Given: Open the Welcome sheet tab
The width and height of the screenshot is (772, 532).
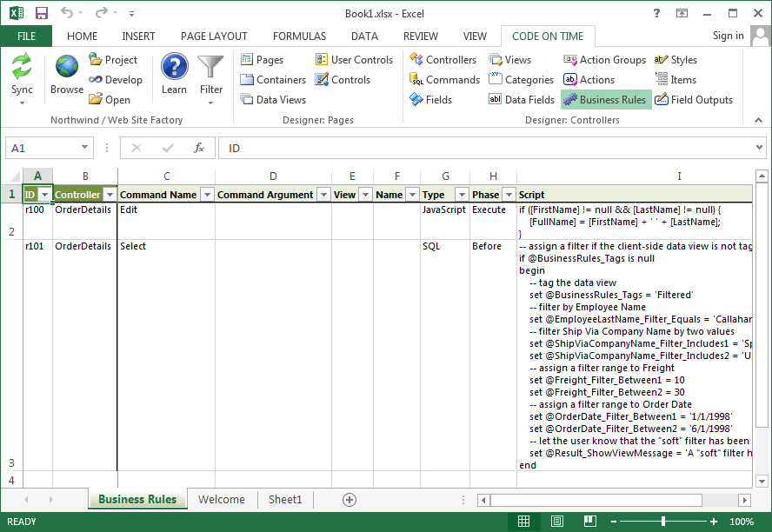Looking at the screenshot, I should 222,500.
